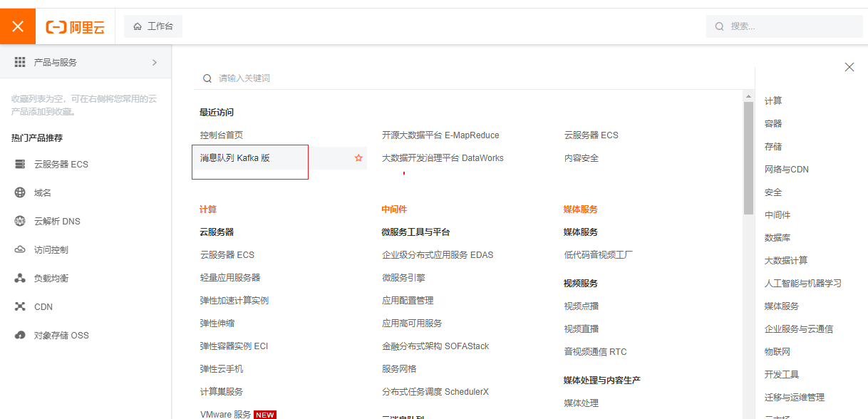Jump to 数据库 category
This screenshot has height=419, width=868.
coord(777,238)
